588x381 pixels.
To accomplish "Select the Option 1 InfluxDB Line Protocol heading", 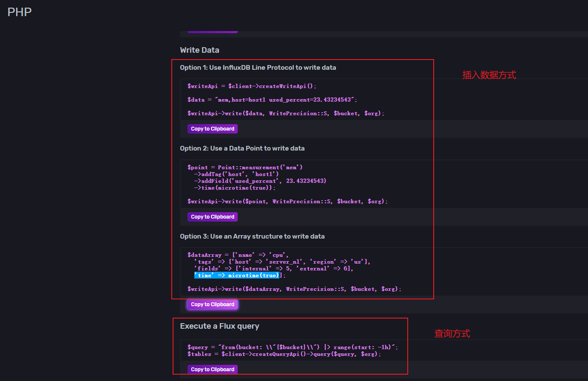I will [x=258, y=67].
